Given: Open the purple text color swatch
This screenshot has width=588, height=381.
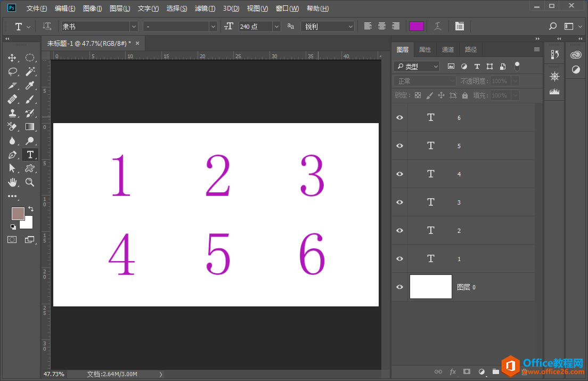Looking at the screenshot, I should click(x=416, y=26).
